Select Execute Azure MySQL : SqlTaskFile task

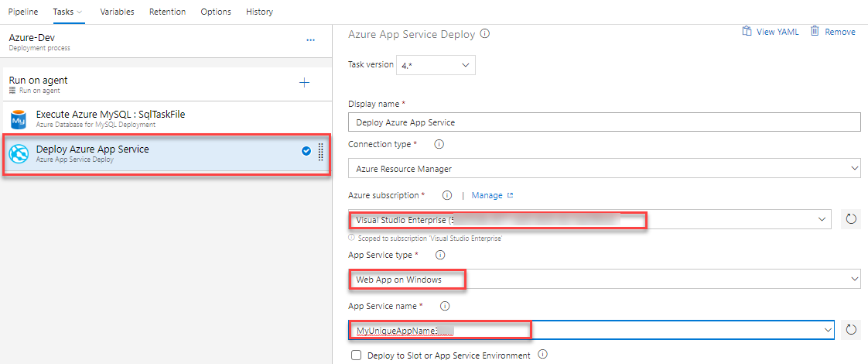click(x=166, y=118)
